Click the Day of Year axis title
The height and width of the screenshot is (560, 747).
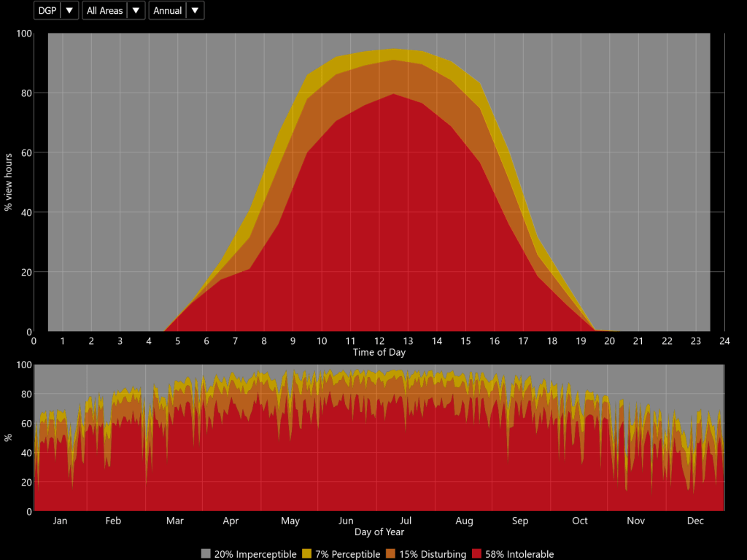pos(379,532)
